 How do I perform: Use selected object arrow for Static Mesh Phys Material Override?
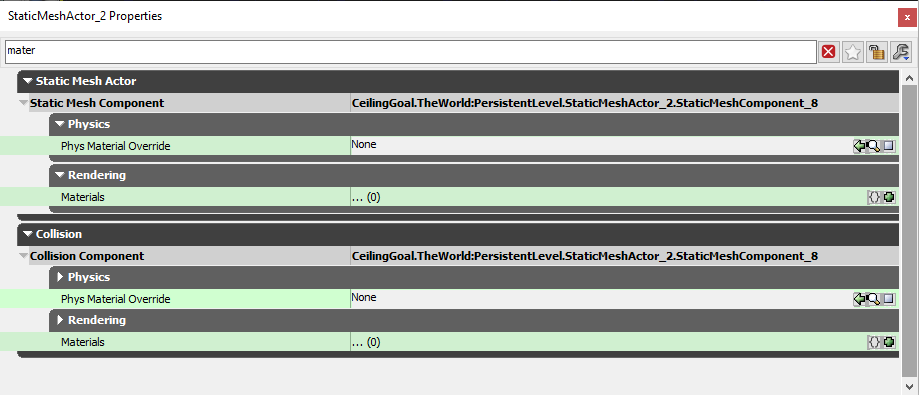pos(859,146)
